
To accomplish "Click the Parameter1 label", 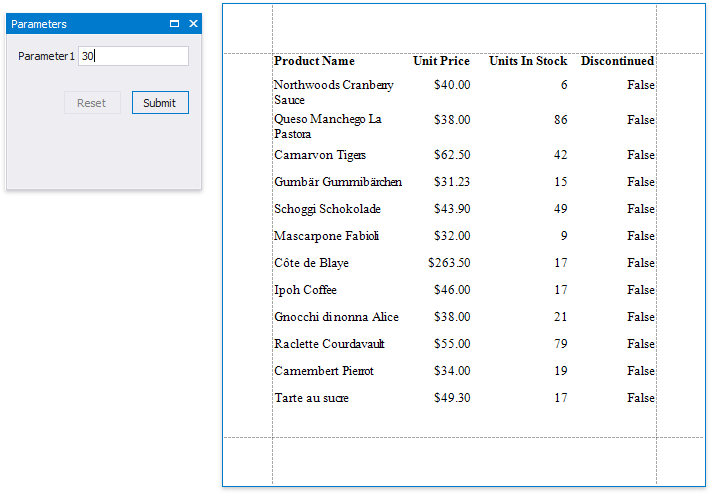I will pos(46,56).
